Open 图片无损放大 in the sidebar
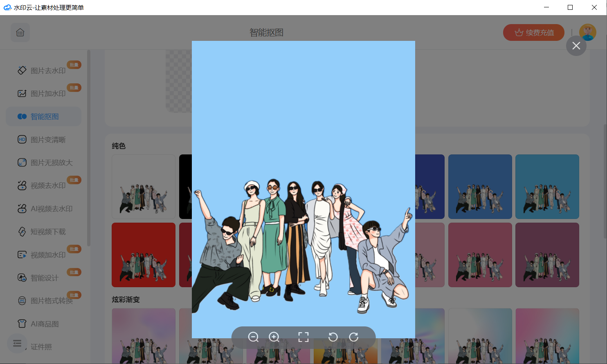 tap(44, 163)
